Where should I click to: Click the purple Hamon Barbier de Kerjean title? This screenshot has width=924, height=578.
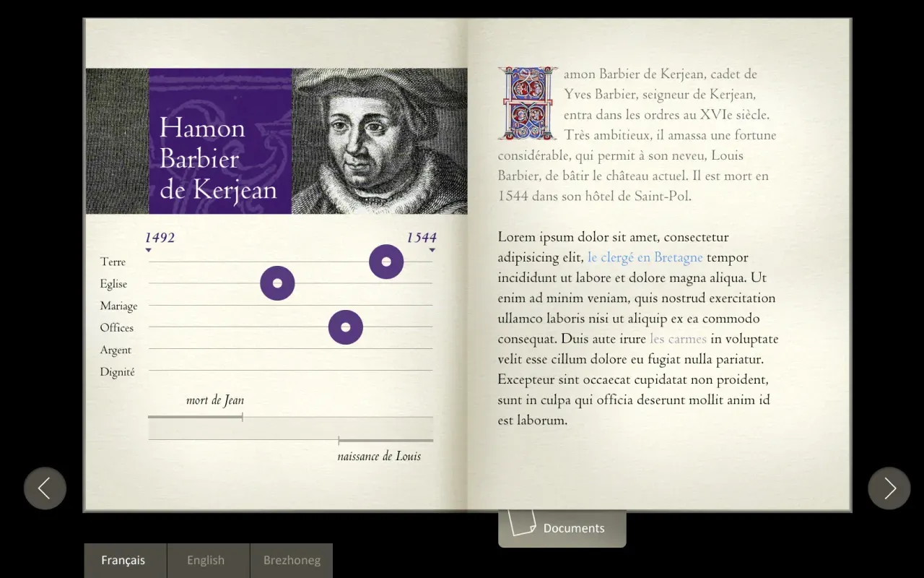tap(218, 158)
